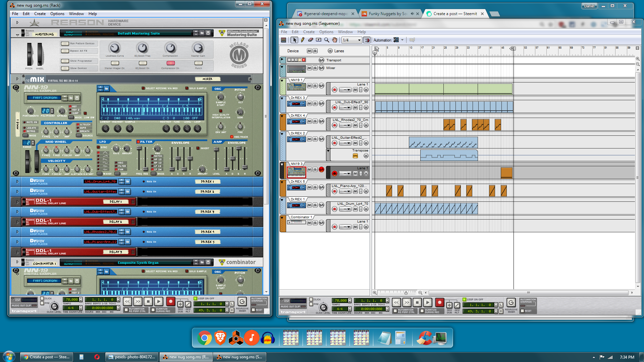Click the tempo 70.000 field in sequencer
This screenshot has width=644, height=362.
tap(340, 301)
